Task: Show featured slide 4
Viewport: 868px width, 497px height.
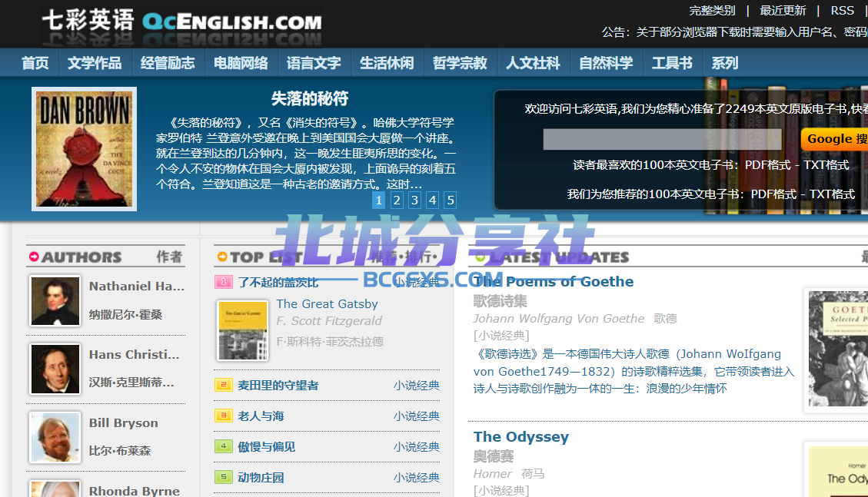Action: pyautogui.click(x=433, y=200)
